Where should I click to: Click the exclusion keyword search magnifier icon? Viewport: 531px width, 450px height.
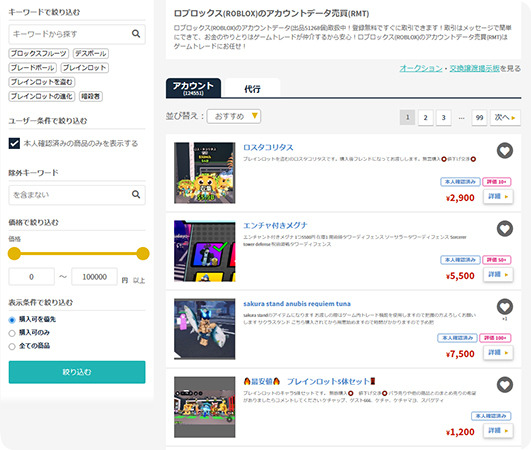[x=136, y=194]
